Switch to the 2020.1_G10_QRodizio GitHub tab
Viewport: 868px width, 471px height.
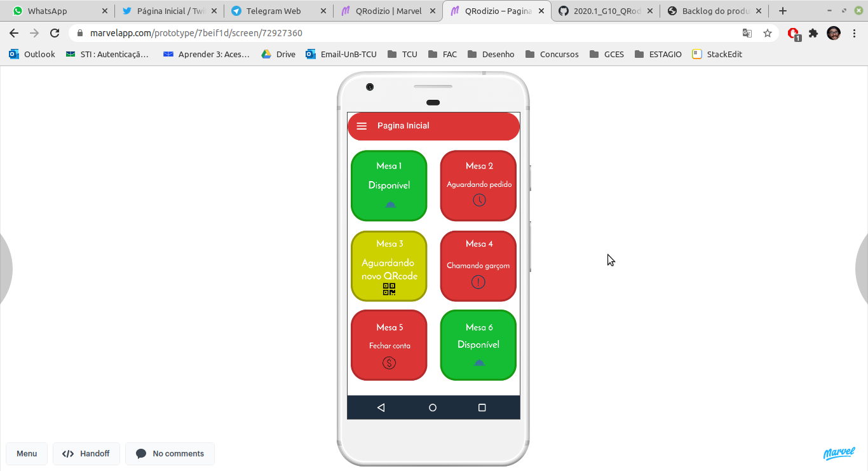pyautogui.click(x=606, y=11)
